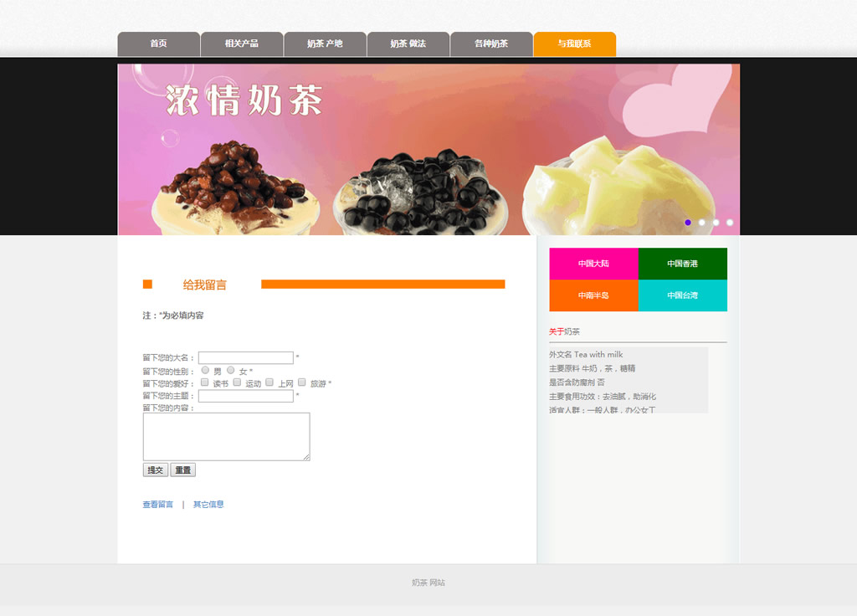Open the 首页 navigation tab
The image size is (857, 616).
[158, 44]
